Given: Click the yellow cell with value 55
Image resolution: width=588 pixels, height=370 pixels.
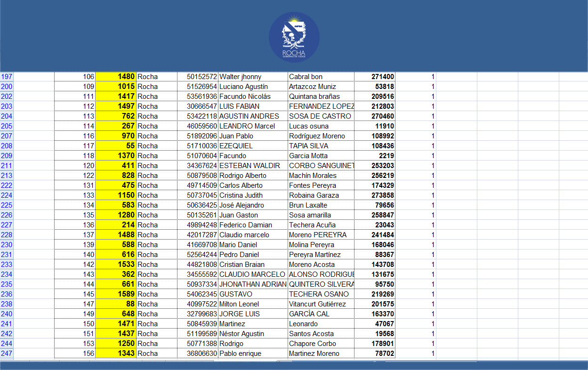Looking at the screenshot, I should click(x=116, y=146).
